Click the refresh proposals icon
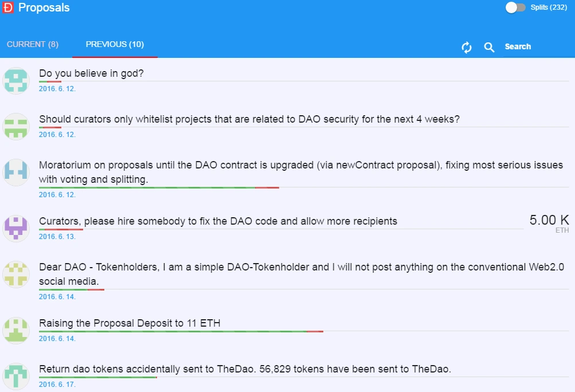This screenshot has width=575, height=392. 467,47
